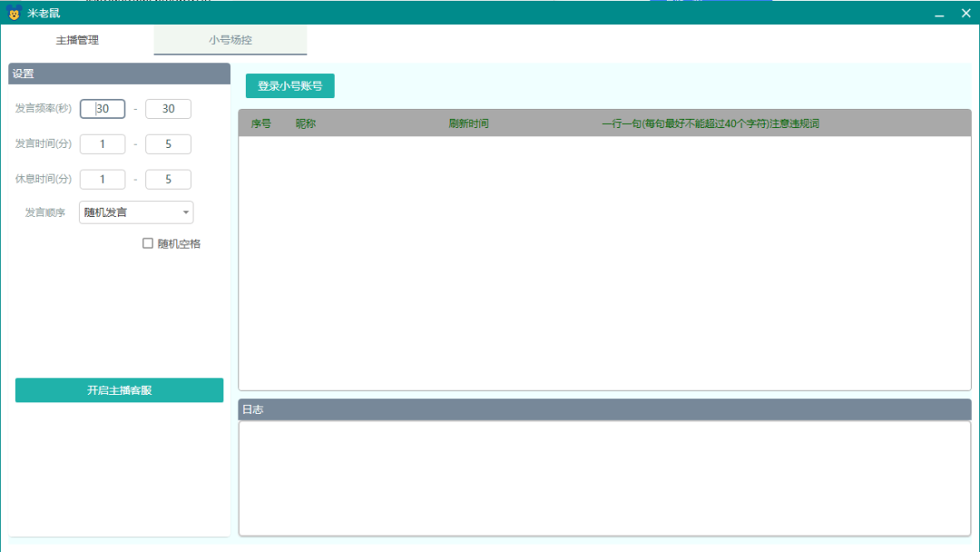Focus the 发言频率 minimum seconds field
Viewport: 980px width, 552px height.
103,109
